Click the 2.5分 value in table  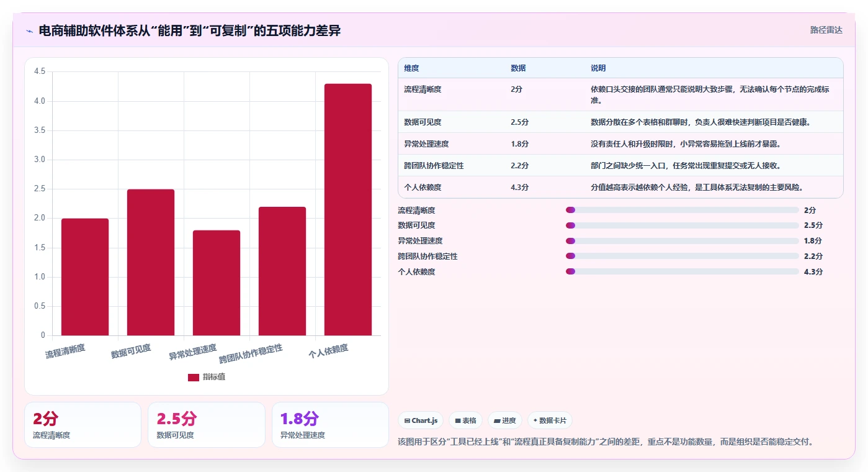coord(519,122)
